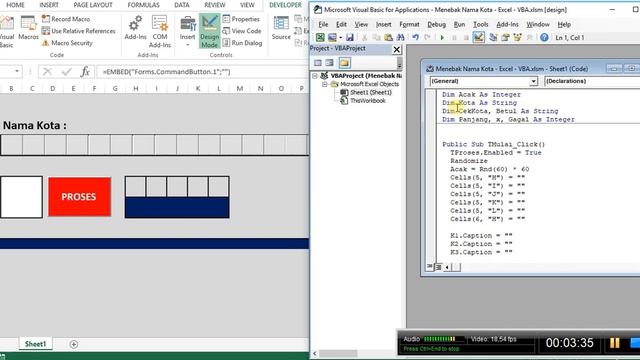Image resolution: width=640 pixels, height=360 pixels.
Task: Open the Add-Ins gear button
Action: [x=136, y=28]
